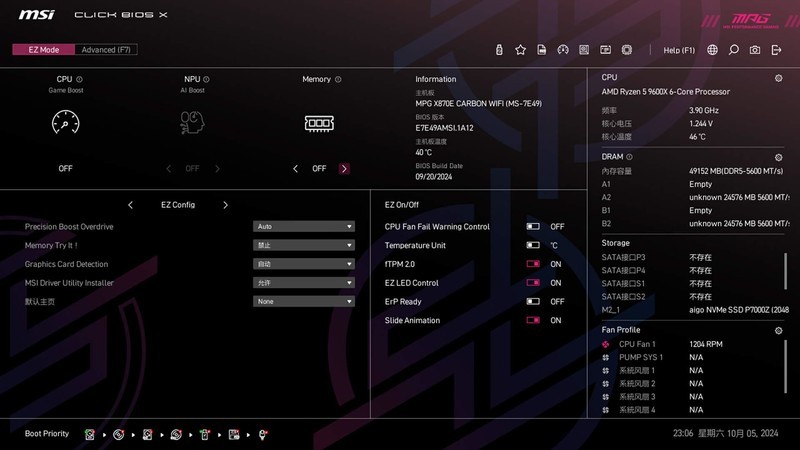
Task: Click left arrow under Memory profile
Action: point(295,169)
